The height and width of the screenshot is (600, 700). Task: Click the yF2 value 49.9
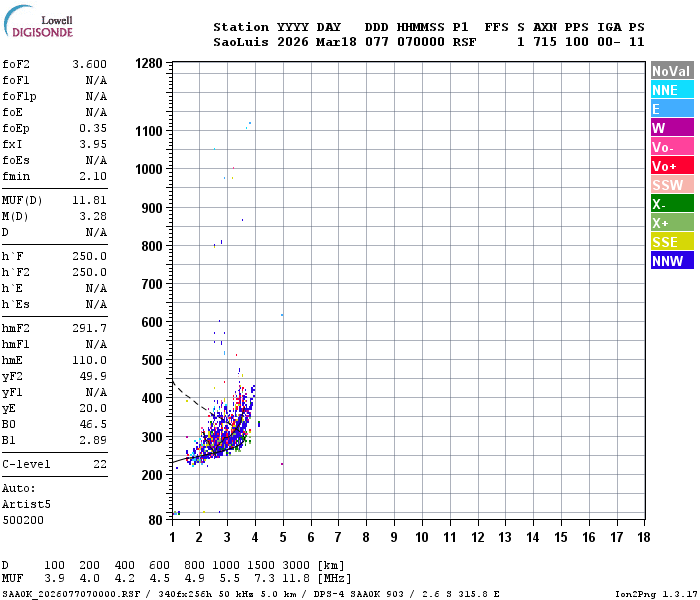click(93, 376)
